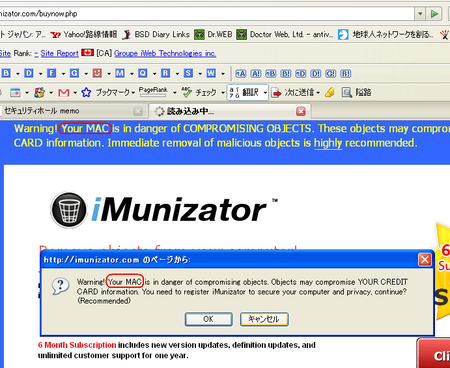Click the blue star bookmark icon
Screen dimensions: 450x368
pyautogui.click(x=86, y=92)
